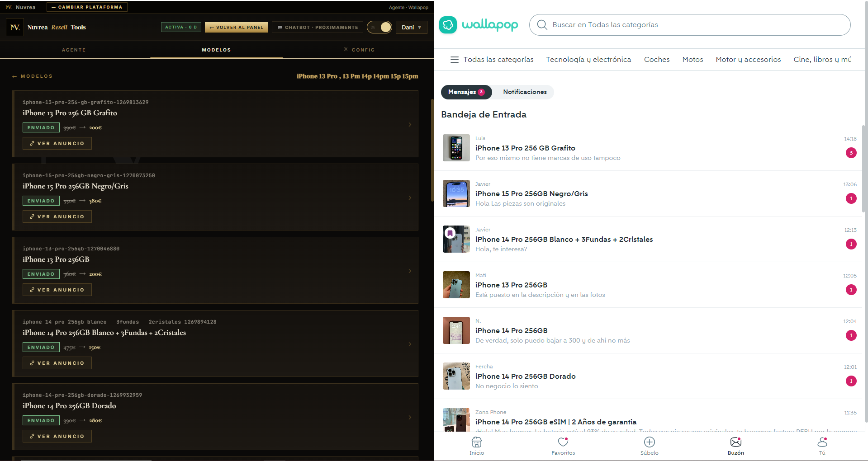Click the Súbelo plus icon

click(x=650, y=442)
